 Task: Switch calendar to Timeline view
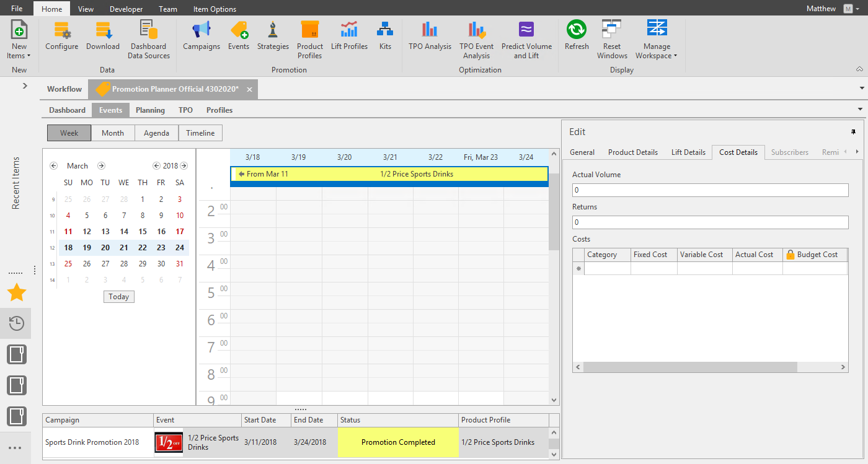(x=200, y=133)
